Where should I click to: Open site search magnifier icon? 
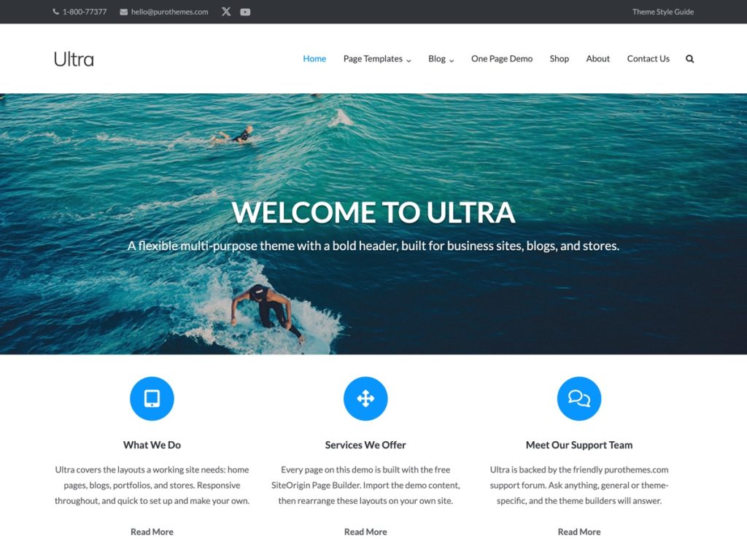click(x=689, y=59)
